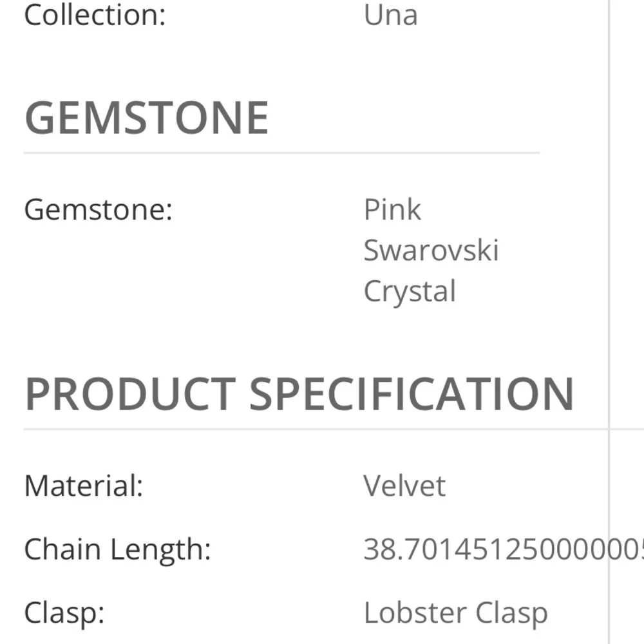This screenshot has height=644, width=644.
Task: Click the word Crystal
Action: (x=410, y=291)
